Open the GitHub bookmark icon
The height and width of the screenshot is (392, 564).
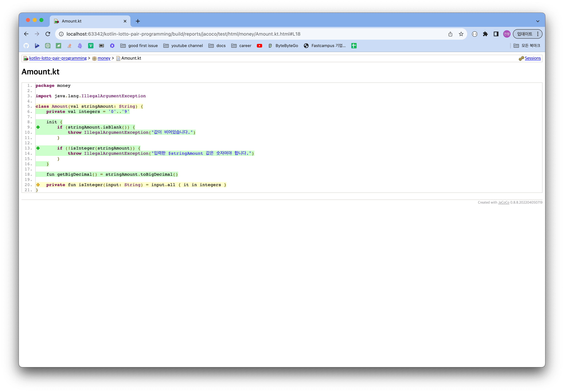click(26, 46)
